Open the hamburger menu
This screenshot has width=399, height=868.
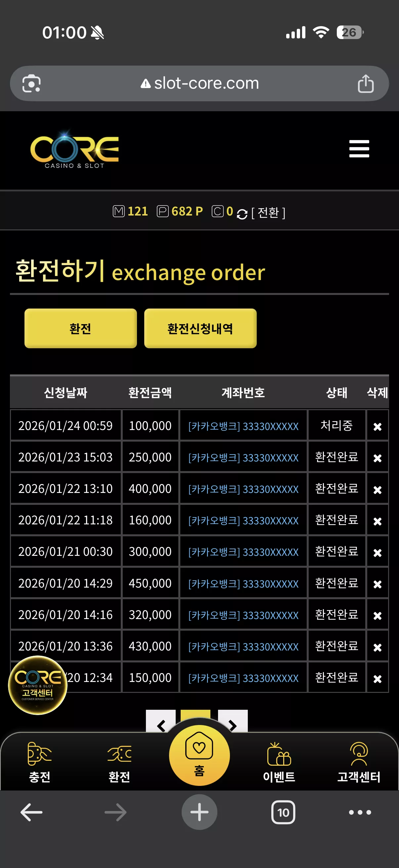(359, 149)
